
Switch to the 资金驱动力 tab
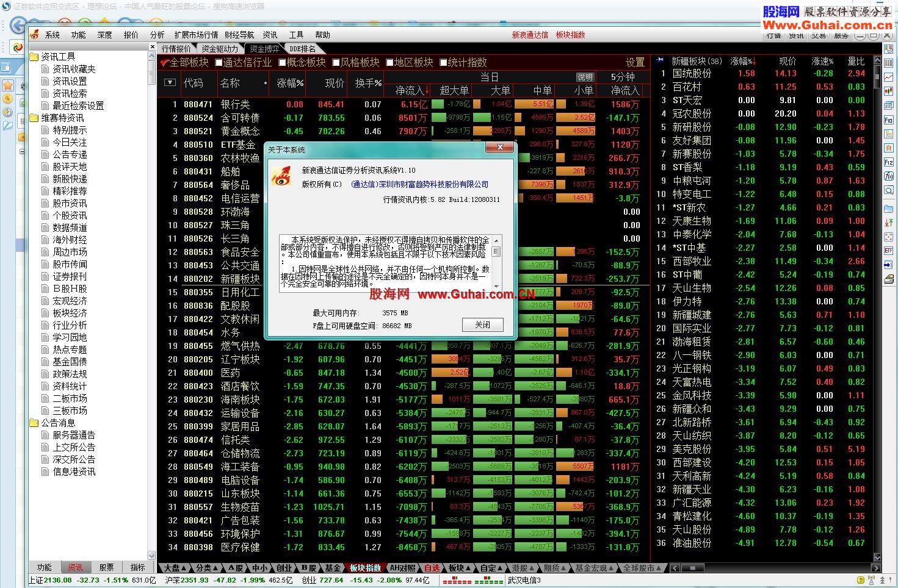point(220,49)
